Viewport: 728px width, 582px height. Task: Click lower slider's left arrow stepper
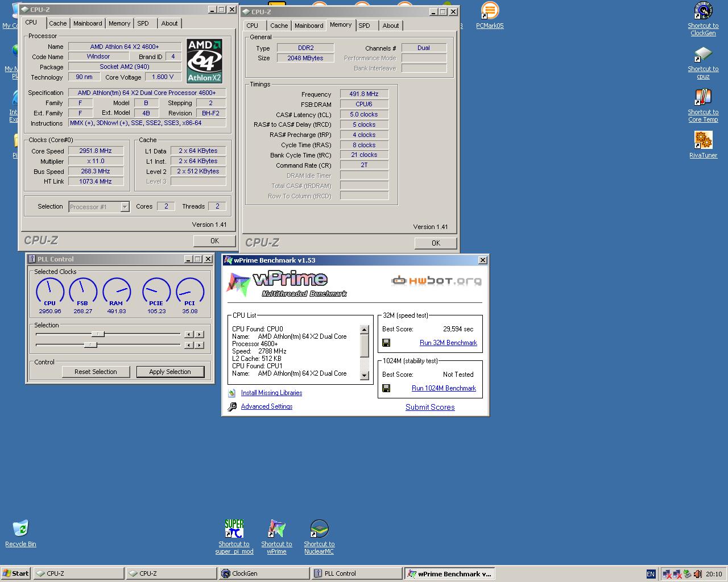click(189, 345)
